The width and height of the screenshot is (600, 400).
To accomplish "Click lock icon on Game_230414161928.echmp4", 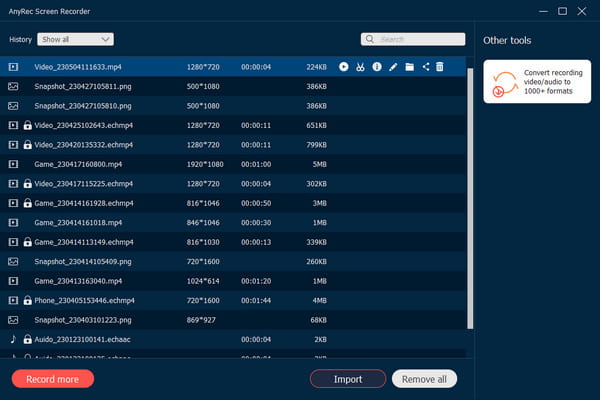I will 28,203.
